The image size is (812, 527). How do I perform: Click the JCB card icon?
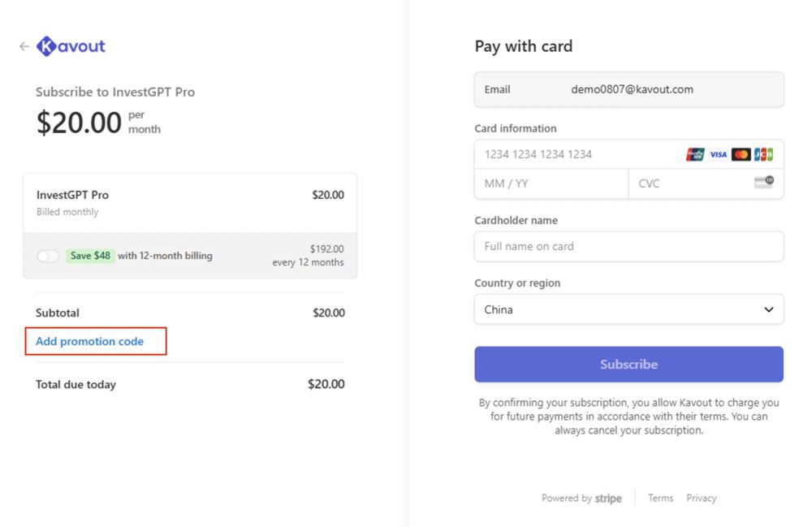pyautogui.click(x=763, y=154)
